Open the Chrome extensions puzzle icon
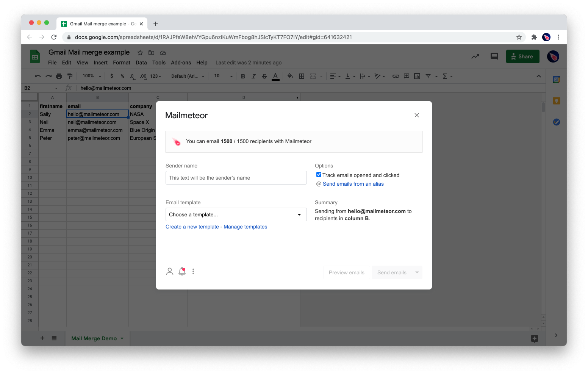 pyautogui.click(x=534, y=37)
